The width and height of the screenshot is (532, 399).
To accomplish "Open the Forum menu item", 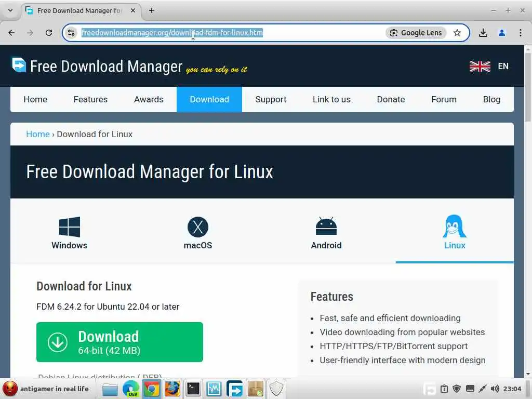I will pos(444,99).
